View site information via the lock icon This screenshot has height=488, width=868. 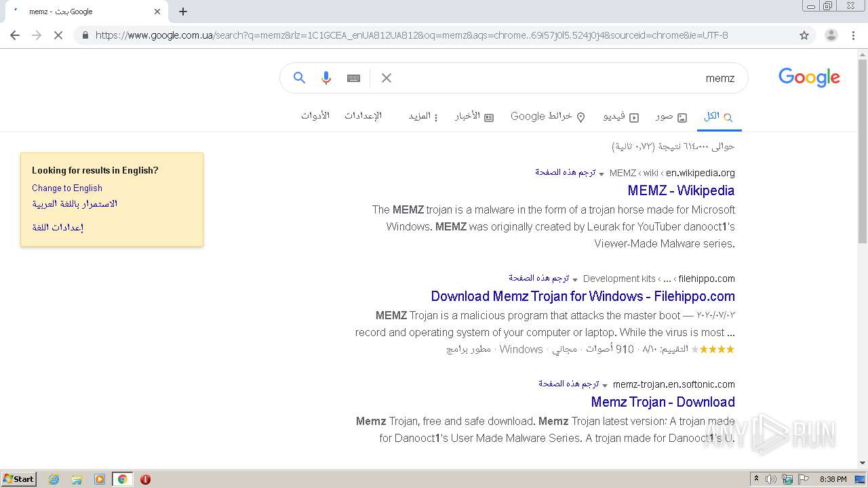click(85, 35)
